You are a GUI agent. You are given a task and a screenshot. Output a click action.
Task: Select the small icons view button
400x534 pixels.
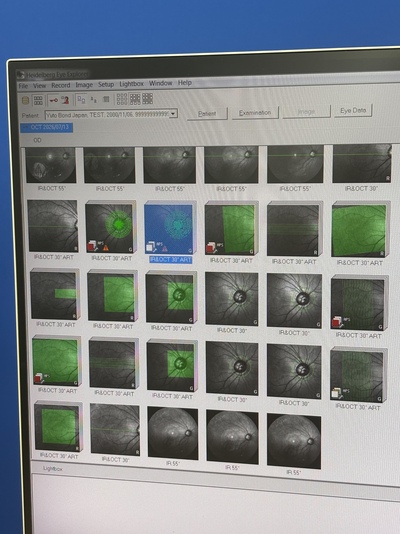pos(94,100)
